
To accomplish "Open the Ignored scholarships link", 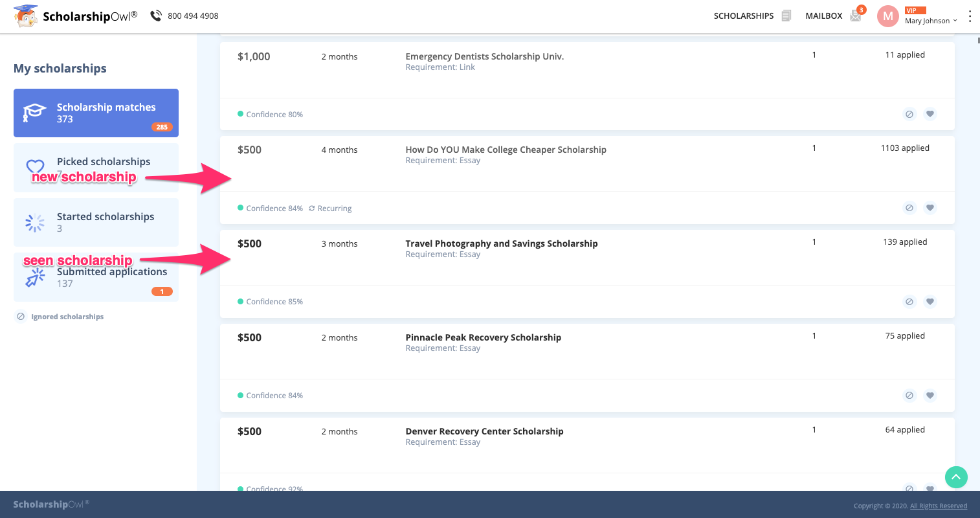I will 67,317.
